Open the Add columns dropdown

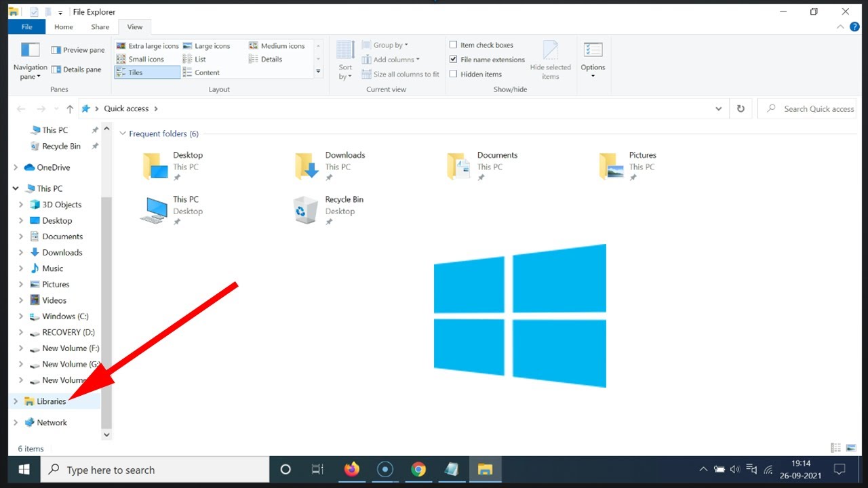pyautogui.click(x=391, y=60)
